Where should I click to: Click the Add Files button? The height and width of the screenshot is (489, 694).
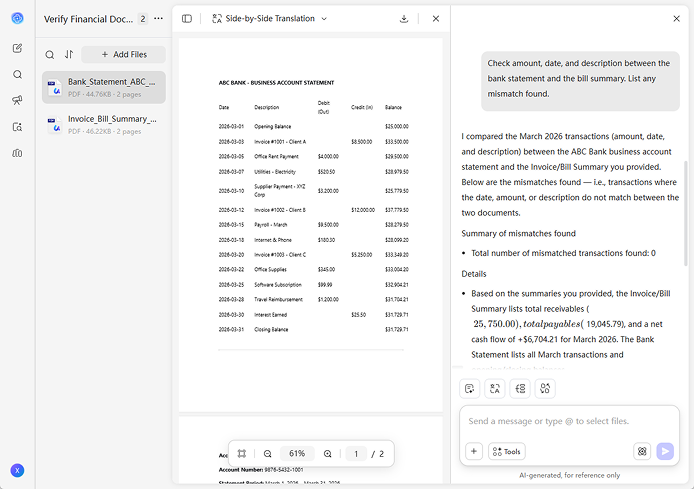[123, 54]
